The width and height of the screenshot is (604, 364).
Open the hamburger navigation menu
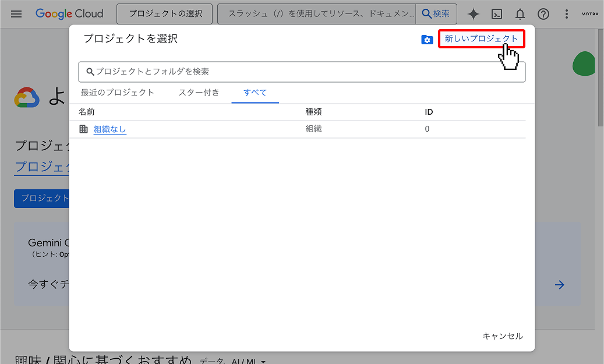click(x=16, y=14)
